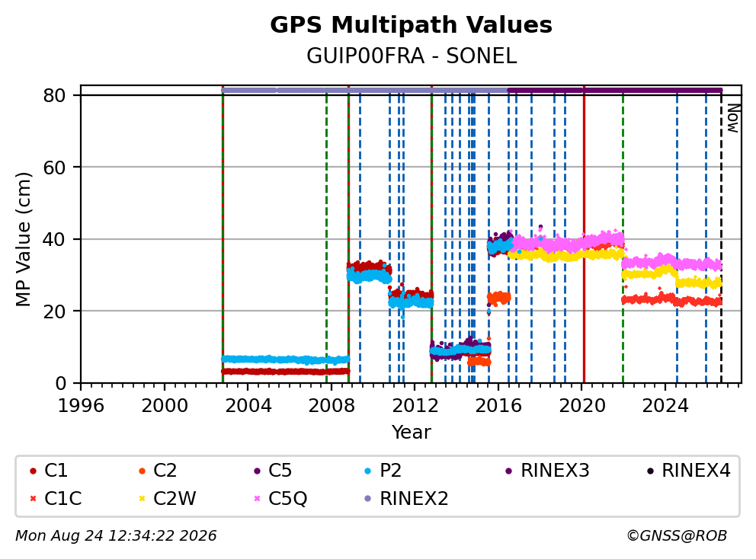Click the C2W yellow cross legend marker
The height and width of the screenshot is (559, 756).
142,498
